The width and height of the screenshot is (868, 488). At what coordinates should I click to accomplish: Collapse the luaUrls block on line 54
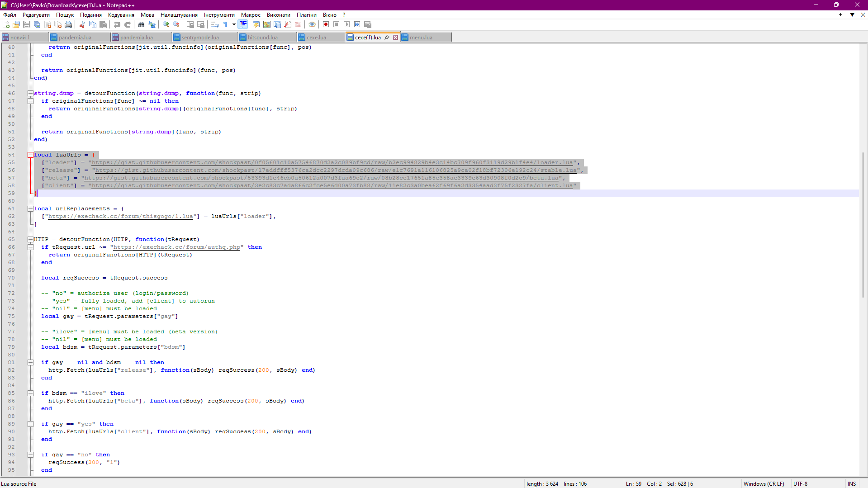(30, 155)
